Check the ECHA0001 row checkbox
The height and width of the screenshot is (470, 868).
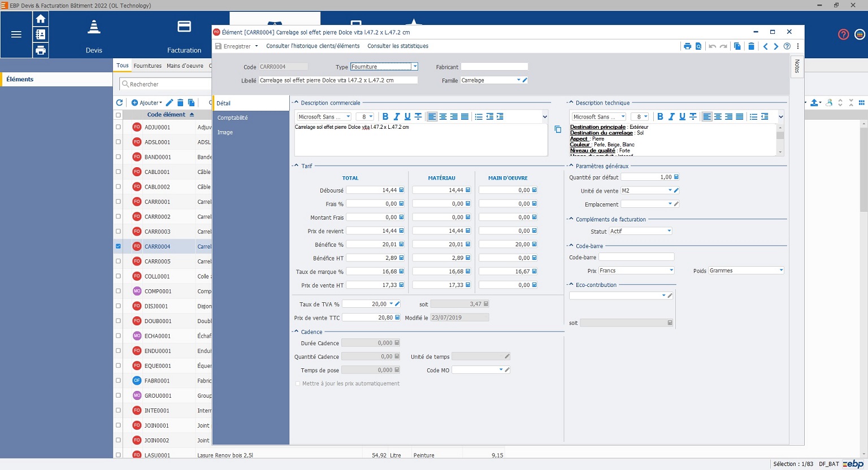pos(118,336)
